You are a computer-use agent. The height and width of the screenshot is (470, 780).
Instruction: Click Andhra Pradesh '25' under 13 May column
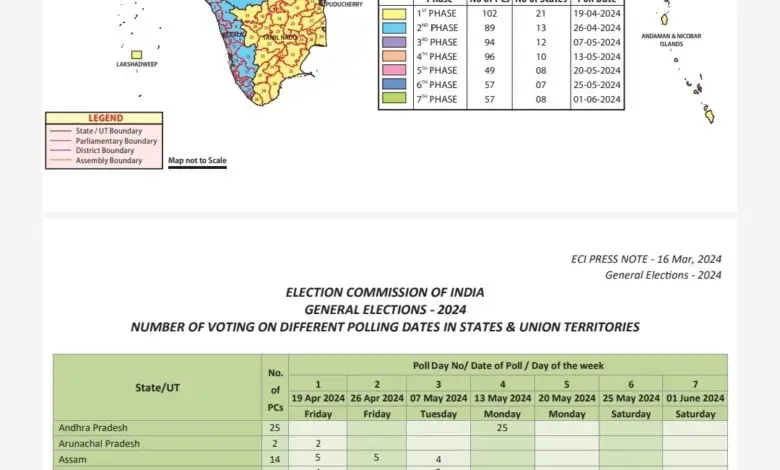tap(502, 428)
